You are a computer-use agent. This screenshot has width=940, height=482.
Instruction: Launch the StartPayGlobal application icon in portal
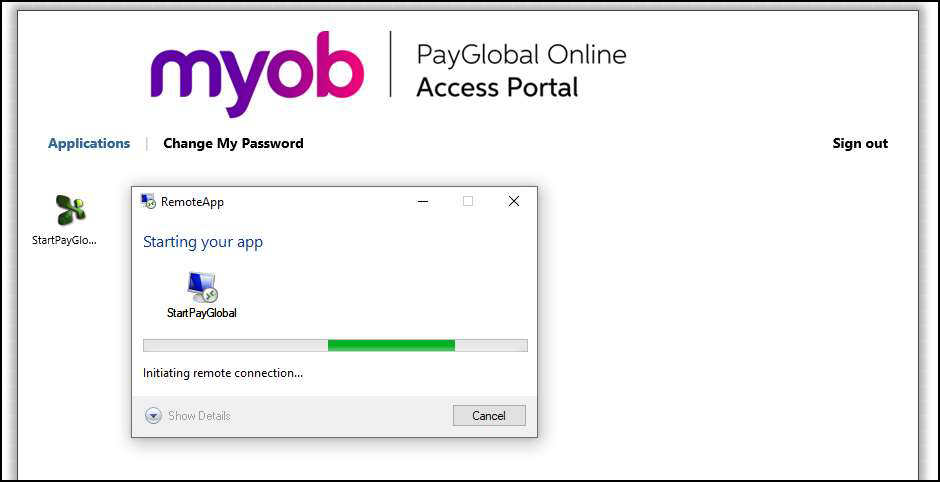[x=71, y=210]
